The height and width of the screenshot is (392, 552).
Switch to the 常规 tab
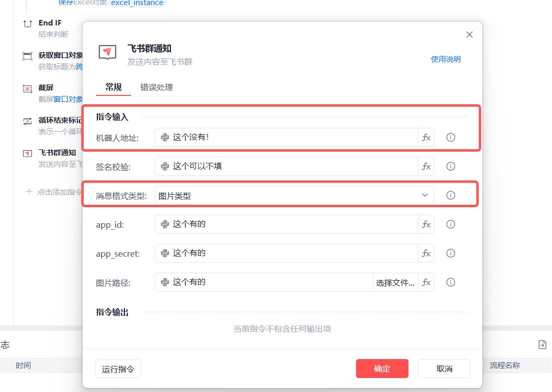(x=113, y=87)
